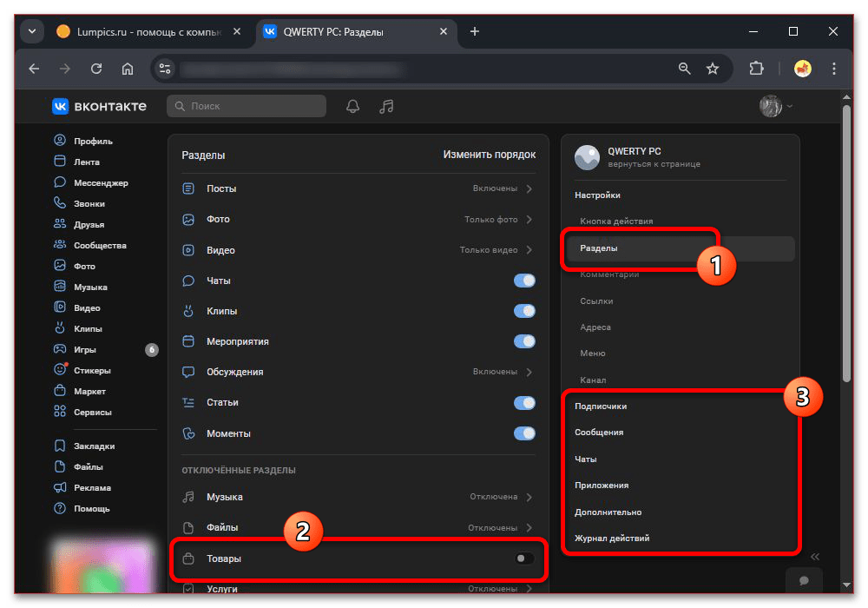Enable the Товары section toggle

pyautogui.click(x=524, y=558)
